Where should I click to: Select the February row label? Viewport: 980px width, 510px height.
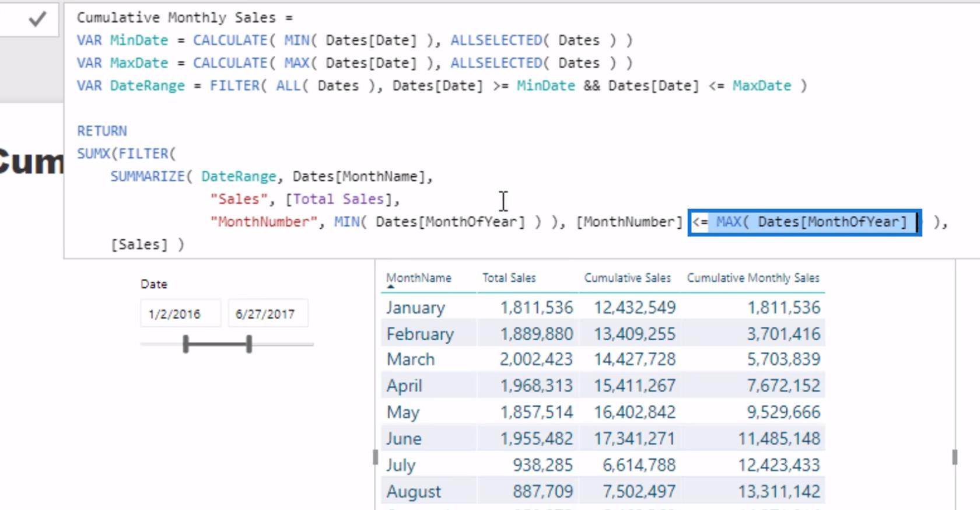(x=420, y=334)
